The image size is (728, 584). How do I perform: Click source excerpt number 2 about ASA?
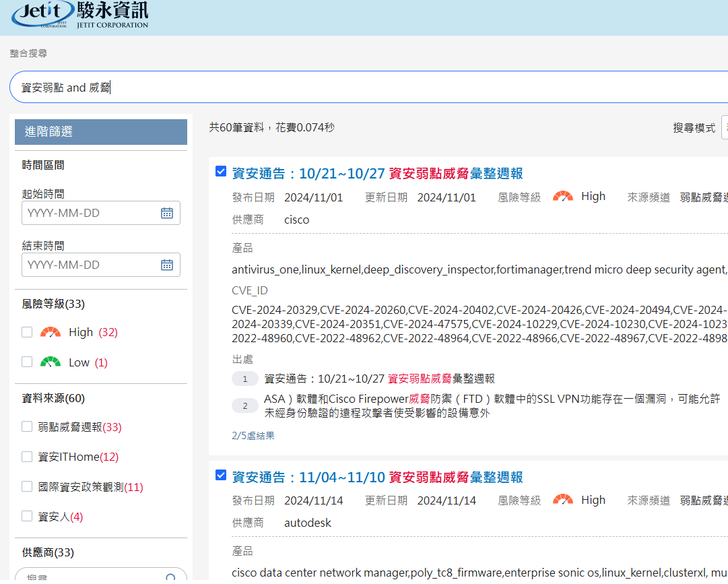pos(476,405)
